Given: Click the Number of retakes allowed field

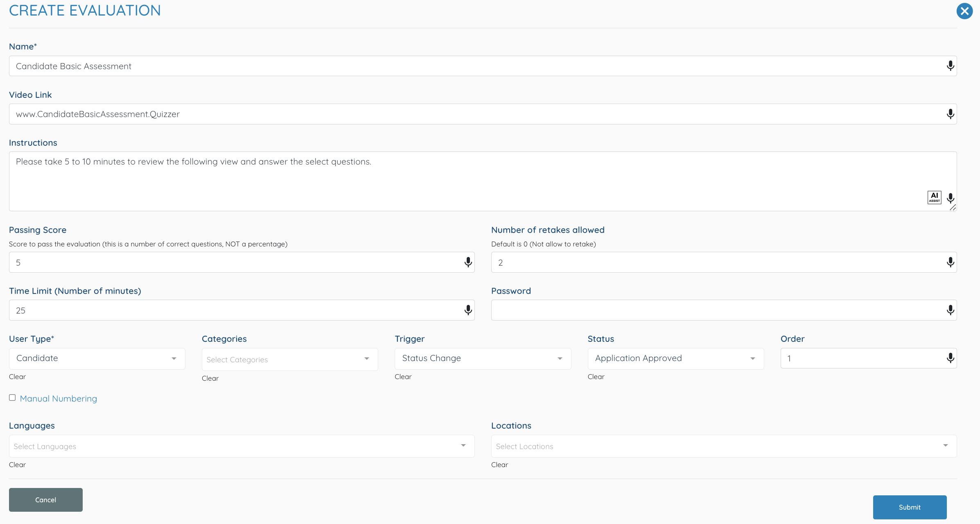Looking at the screenshot, I should pos(724,262).
